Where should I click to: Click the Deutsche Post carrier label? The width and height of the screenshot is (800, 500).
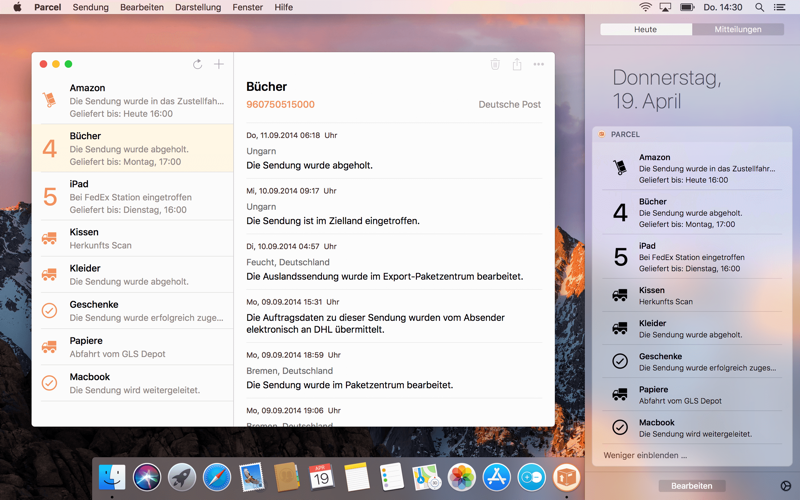(x=509, y=104)
